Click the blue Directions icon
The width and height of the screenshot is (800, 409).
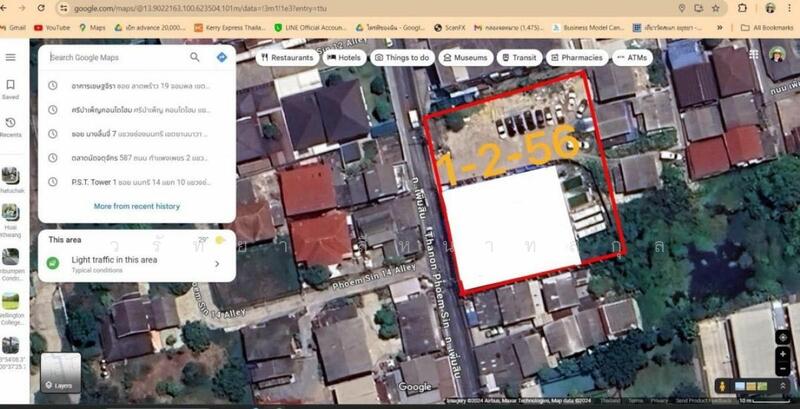tap(221, 57)
